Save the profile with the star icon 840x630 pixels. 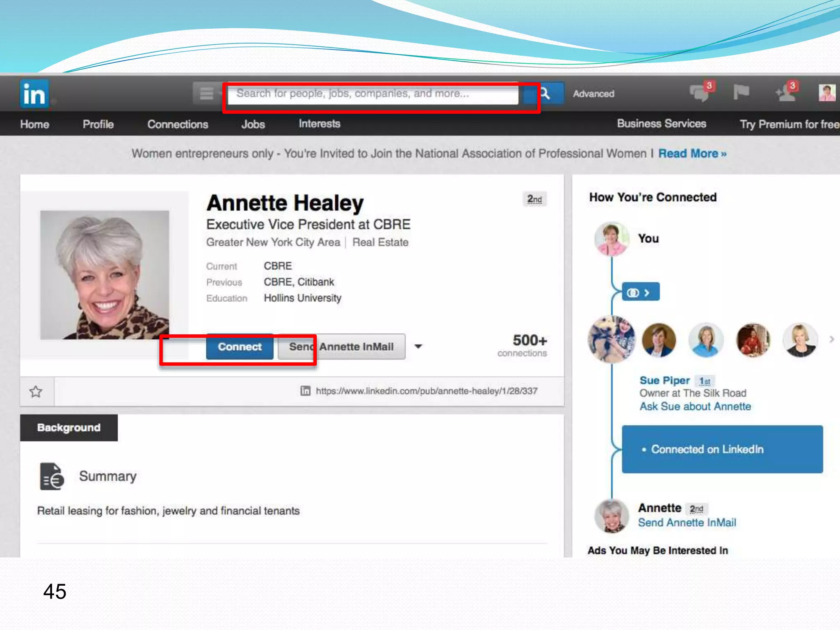point(36,392)
